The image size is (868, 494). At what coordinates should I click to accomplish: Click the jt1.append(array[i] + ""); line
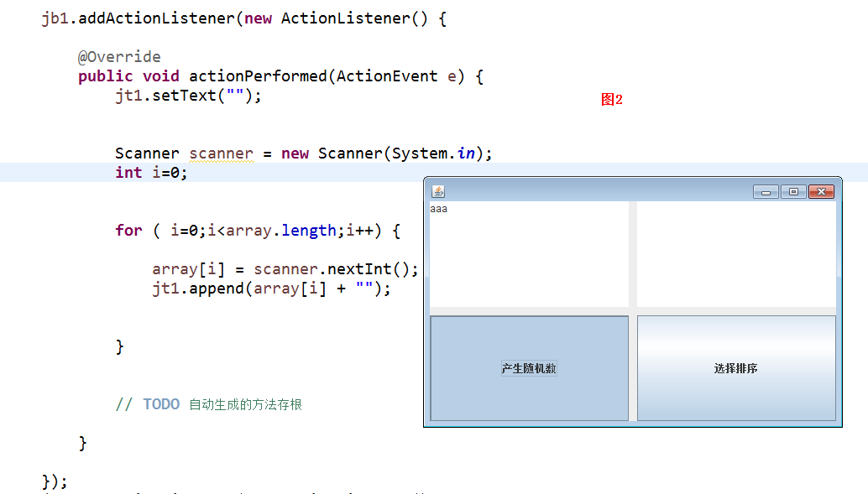tap(271, 289)
